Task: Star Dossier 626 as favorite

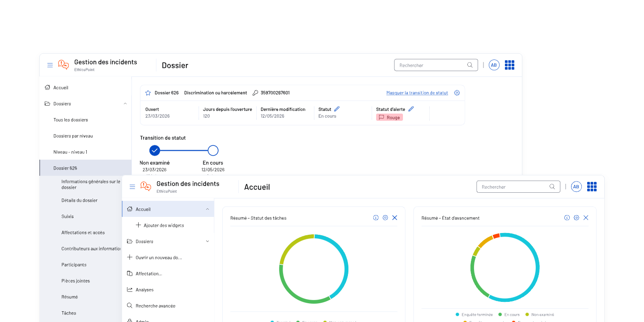Action: coord(148,93)
